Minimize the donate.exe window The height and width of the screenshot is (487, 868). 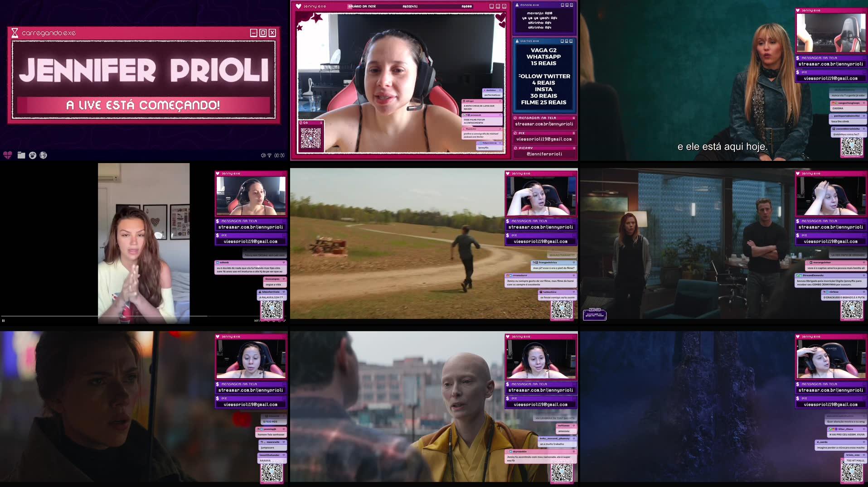click(562, 5)
